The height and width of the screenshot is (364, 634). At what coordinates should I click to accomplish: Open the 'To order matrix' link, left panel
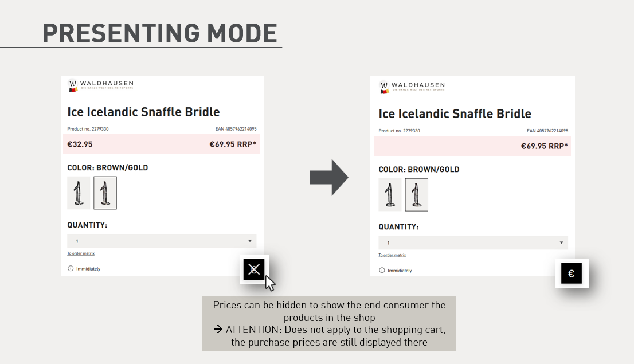pyautogui.click(x=81, y=253)
